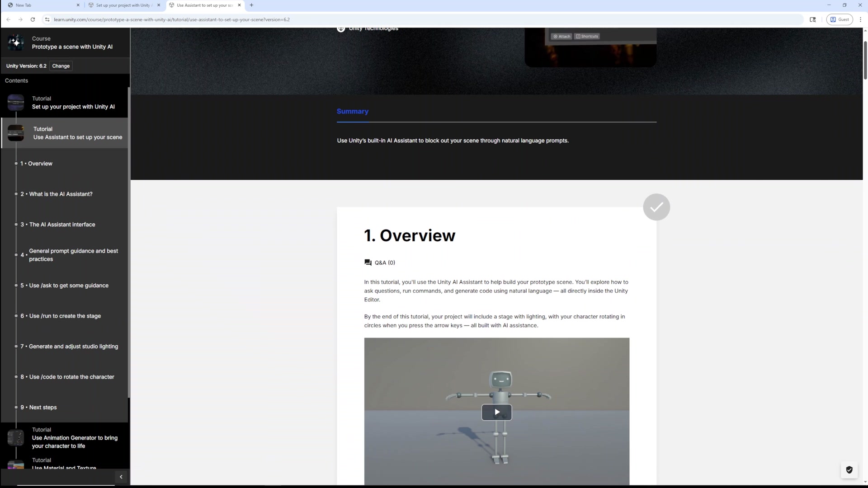Go back with browser back arrow
The width and height of the screenshot is (868, 488).
9,19
